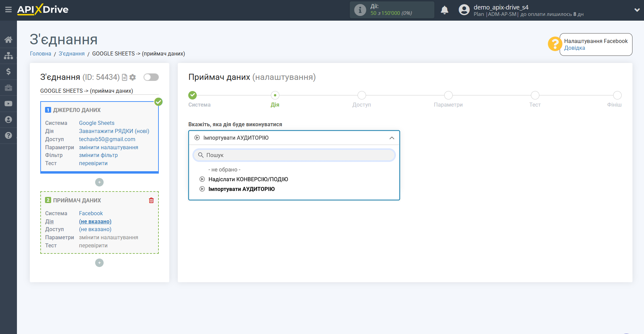Open the YouTube video sidebar icon

point(8,104)
